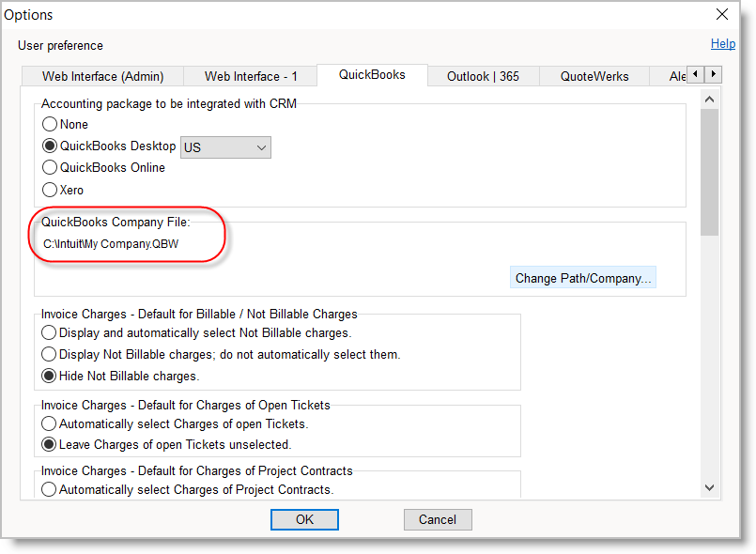Select Display and automatically select Not Billable charges
The width and height of the screenshot is (756, 554).
[50, 332]
